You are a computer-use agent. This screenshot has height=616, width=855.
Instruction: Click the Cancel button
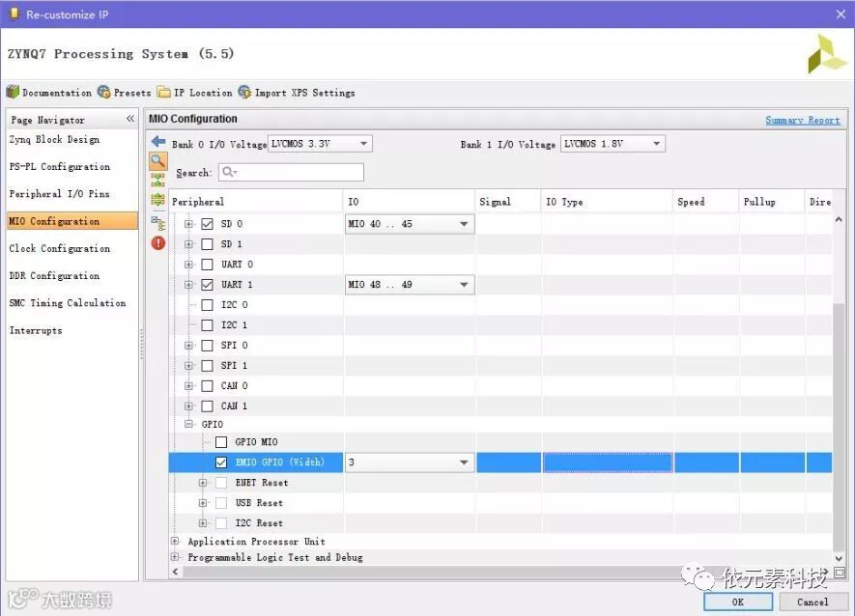(812, 602)
